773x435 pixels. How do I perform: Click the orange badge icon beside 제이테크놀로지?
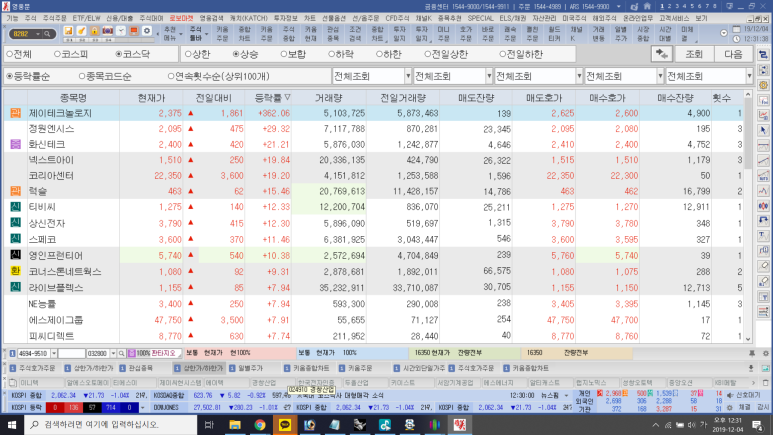[15, 113]
